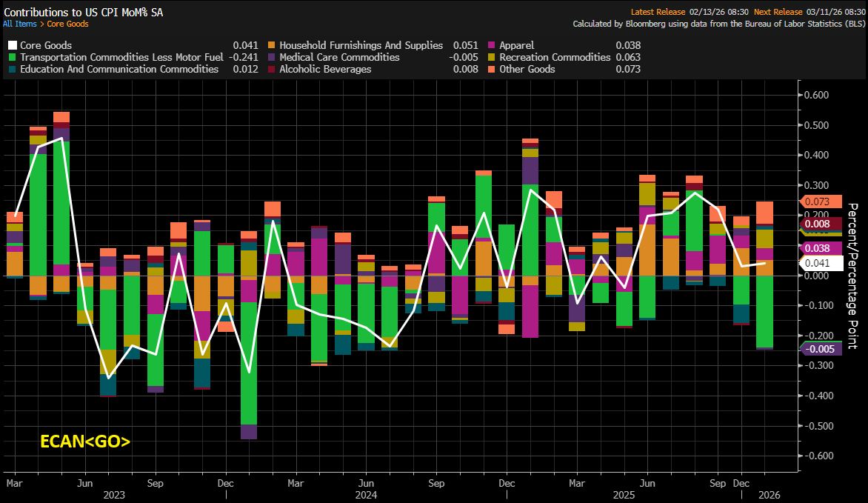Select Medical Care Commodities legend label
The width and height of the screenshot is (868, 503).
click(x=339, y=57)
